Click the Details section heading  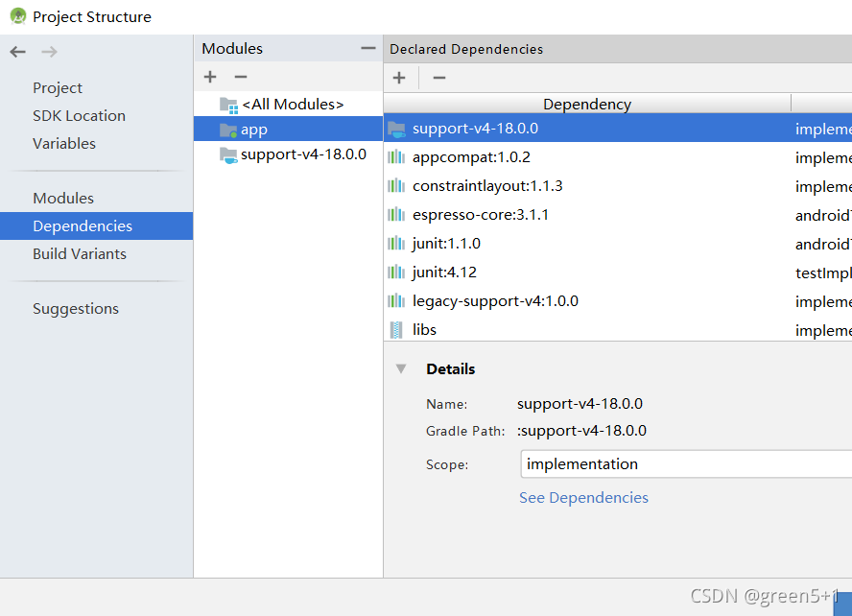point(450,369)
